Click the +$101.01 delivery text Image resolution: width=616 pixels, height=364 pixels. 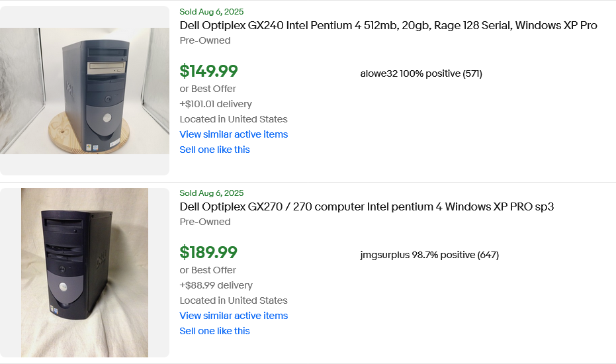tap(216, 104)
